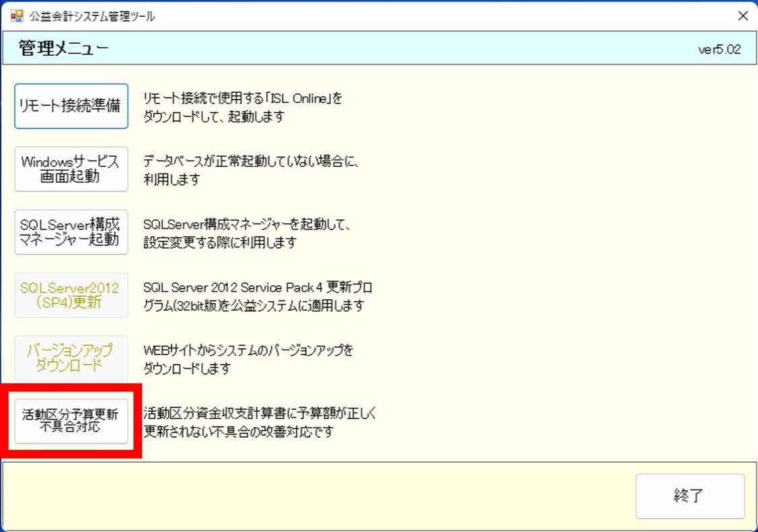
Task: Launch SQLServer構成マネージャー起動
Action: 71,232
